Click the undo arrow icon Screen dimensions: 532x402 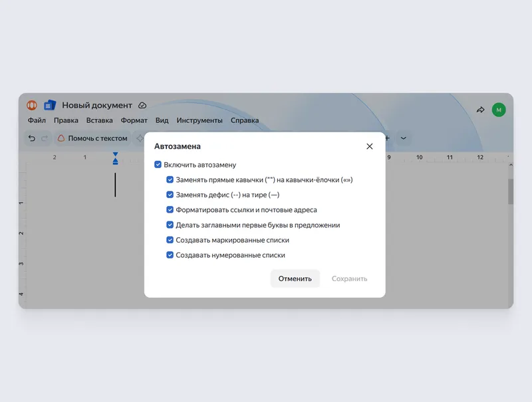click(x=31, y=138)
